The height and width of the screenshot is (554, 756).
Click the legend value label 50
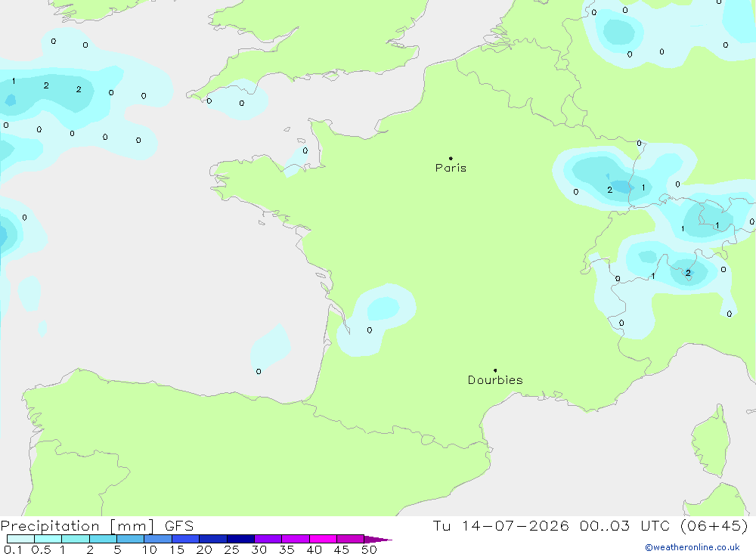coord(369,549)
